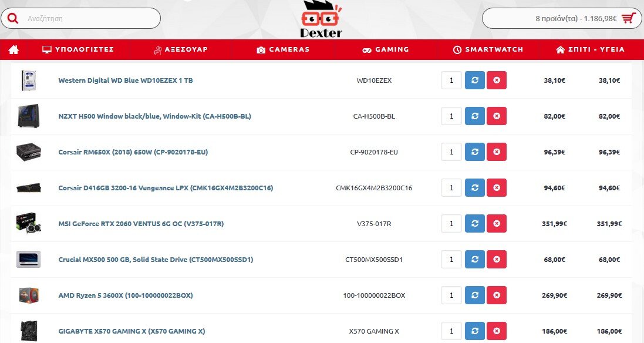The image size is (644, 343).
Task: Remove Corsair Vengeance LPX from cart
Action: pyautogui.click(x=497, y=187)
